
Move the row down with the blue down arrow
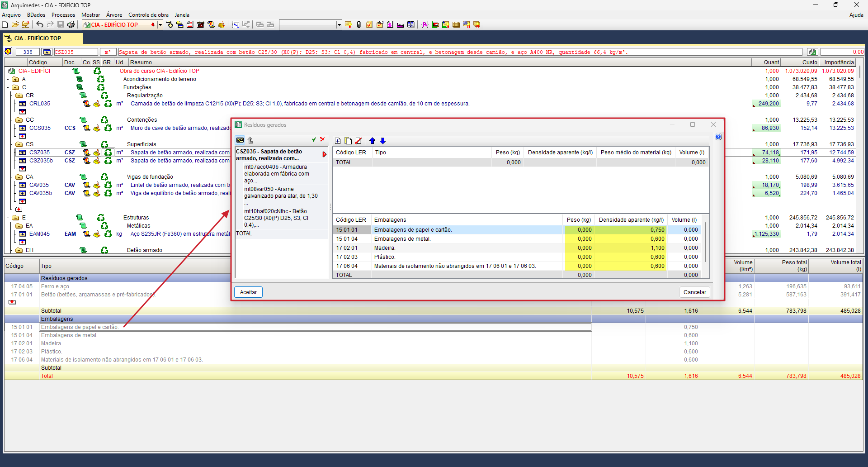coord(382,141)
